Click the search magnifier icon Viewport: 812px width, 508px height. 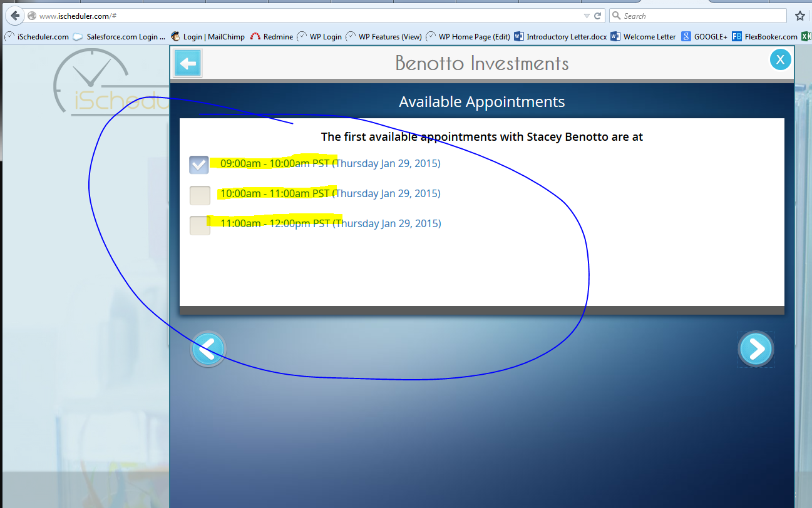click(x=616, y=16)
